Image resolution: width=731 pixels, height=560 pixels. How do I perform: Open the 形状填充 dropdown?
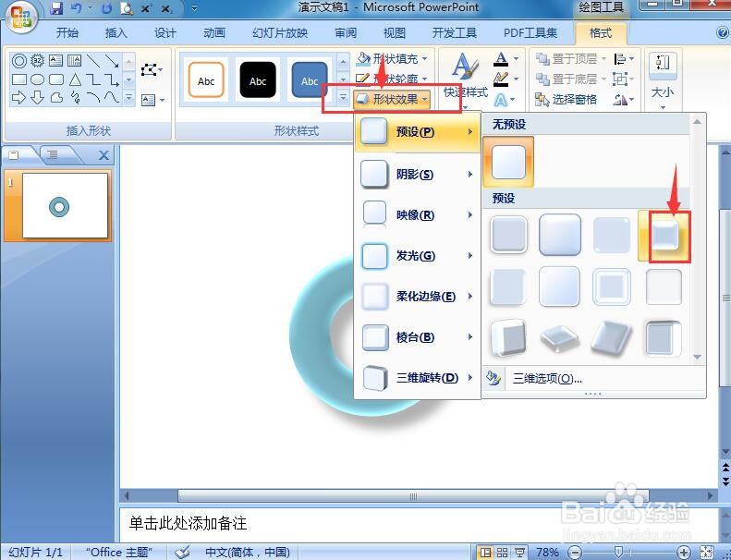(392, 59)
